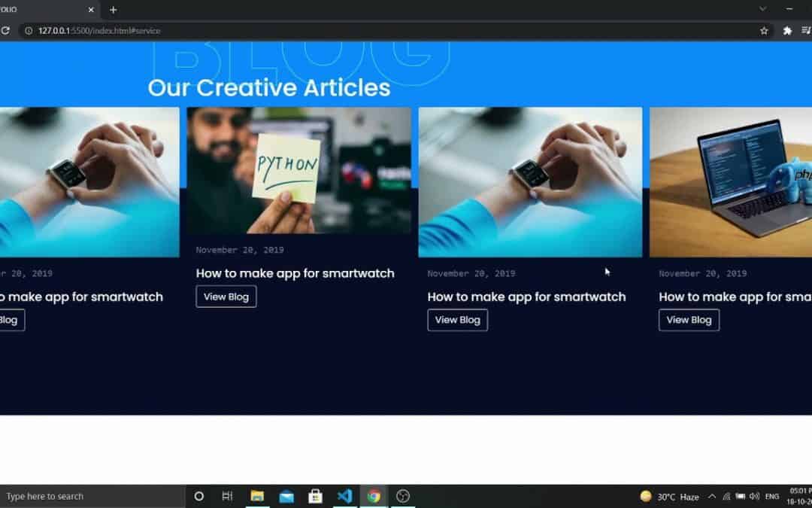Open the tab search chevron

(763, 9)
